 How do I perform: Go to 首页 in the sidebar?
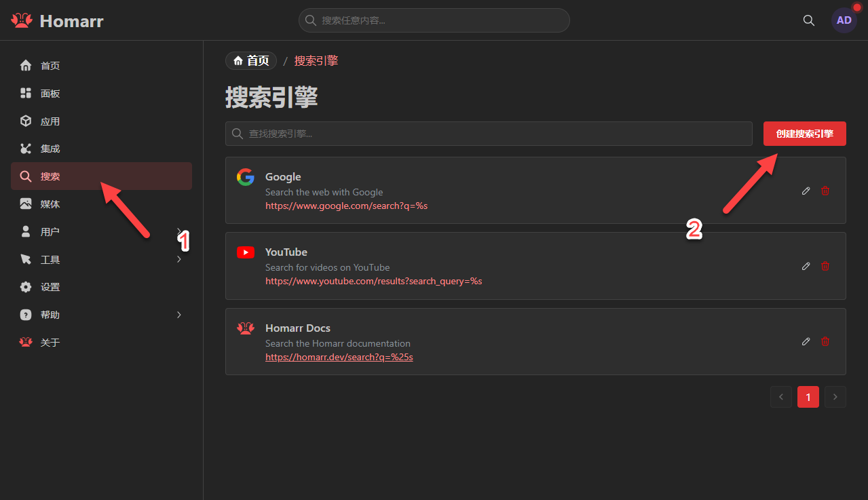(101, 66)
